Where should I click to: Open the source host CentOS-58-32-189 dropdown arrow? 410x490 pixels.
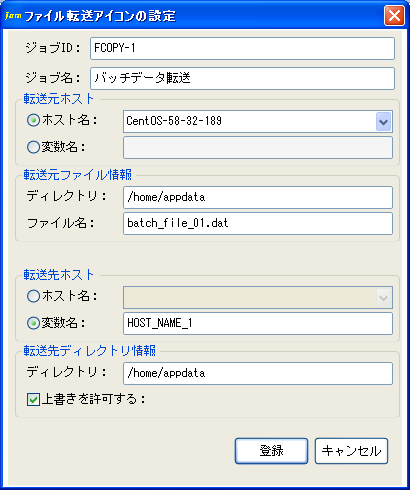click(x=383, y=122)
